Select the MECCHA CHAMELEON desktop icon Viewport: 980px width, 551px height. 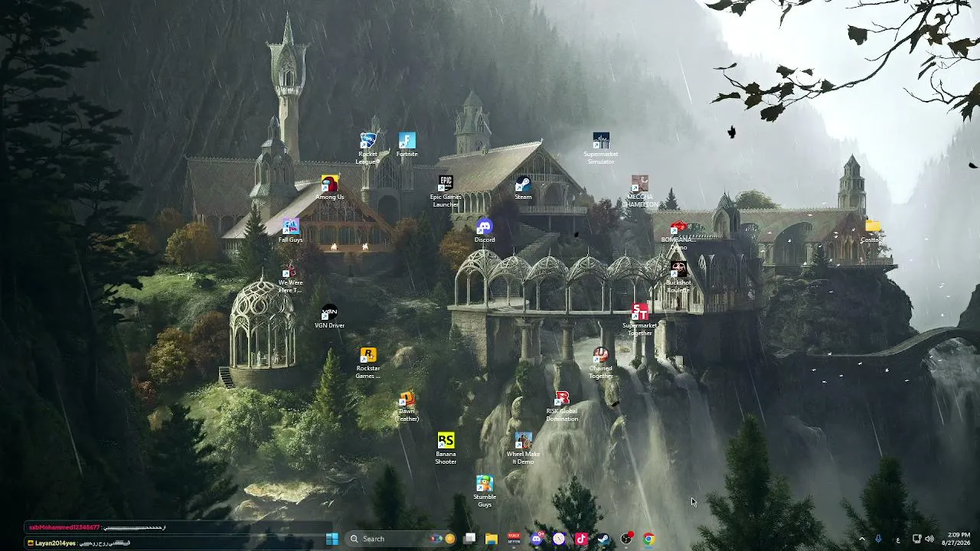640,191
